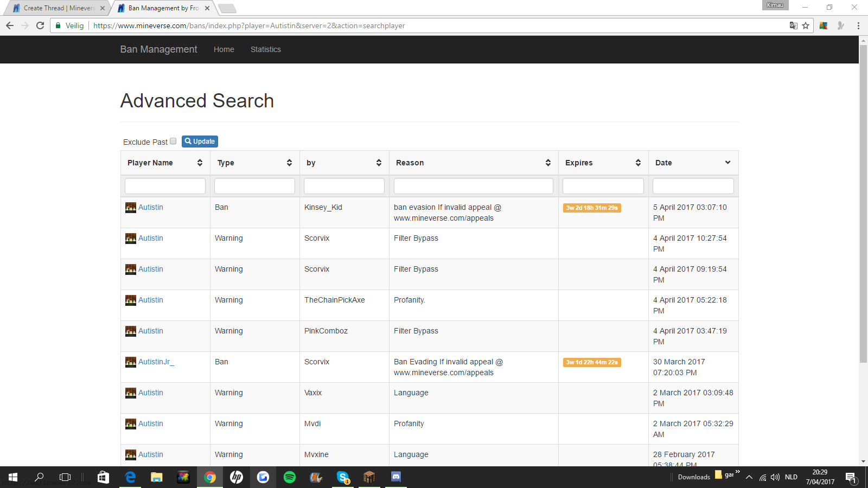Screen dimensions: 868x488
Task: Toggle the Exclude Past checkbox
Action: (x=173, y=141)
